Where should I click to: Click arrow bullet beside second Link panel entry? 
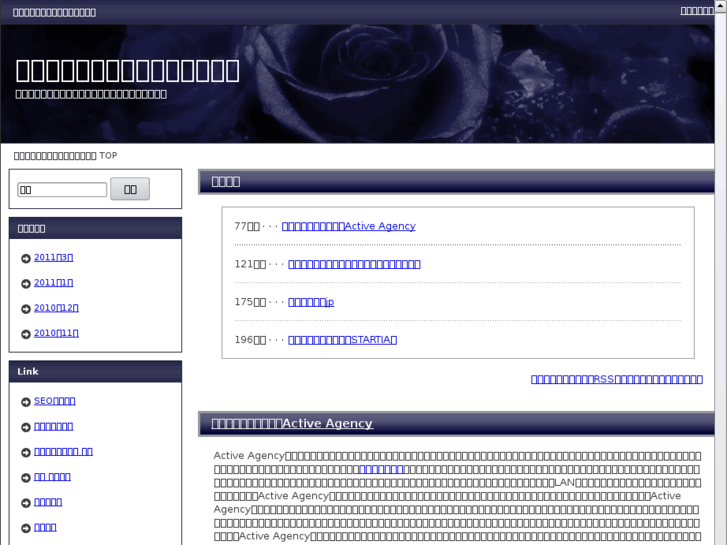point(26,427)
